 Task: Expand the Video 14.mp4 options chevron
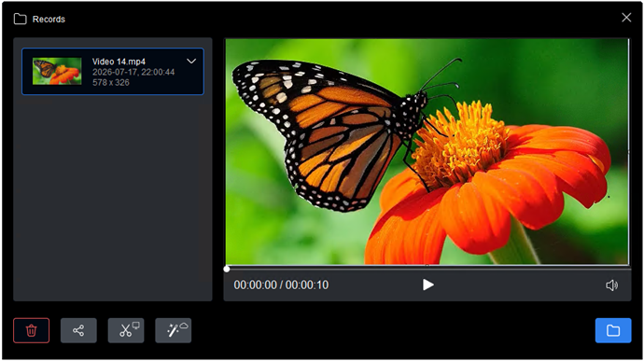pyautogui.click(x=191, y=62)
